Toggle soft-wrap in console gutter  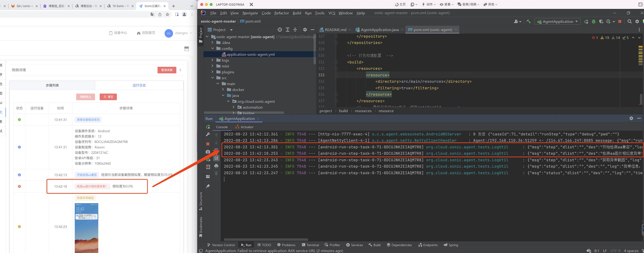click(x=216, y=150)
